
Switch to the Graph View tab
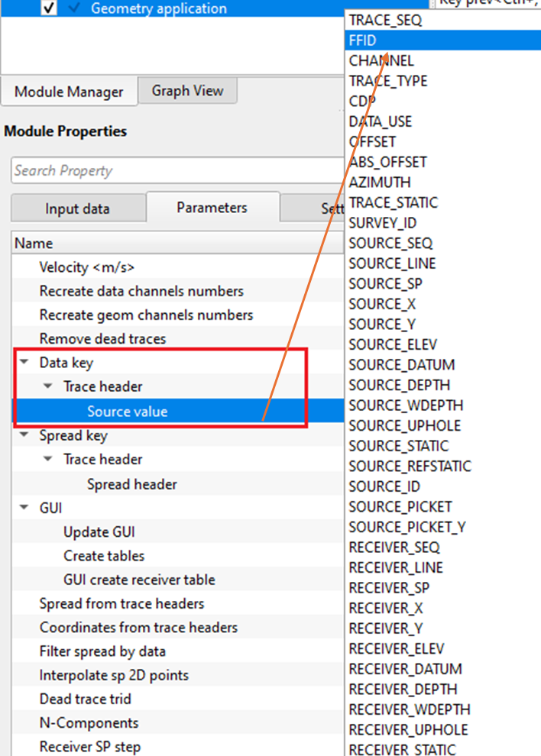[x=187, y=91]
